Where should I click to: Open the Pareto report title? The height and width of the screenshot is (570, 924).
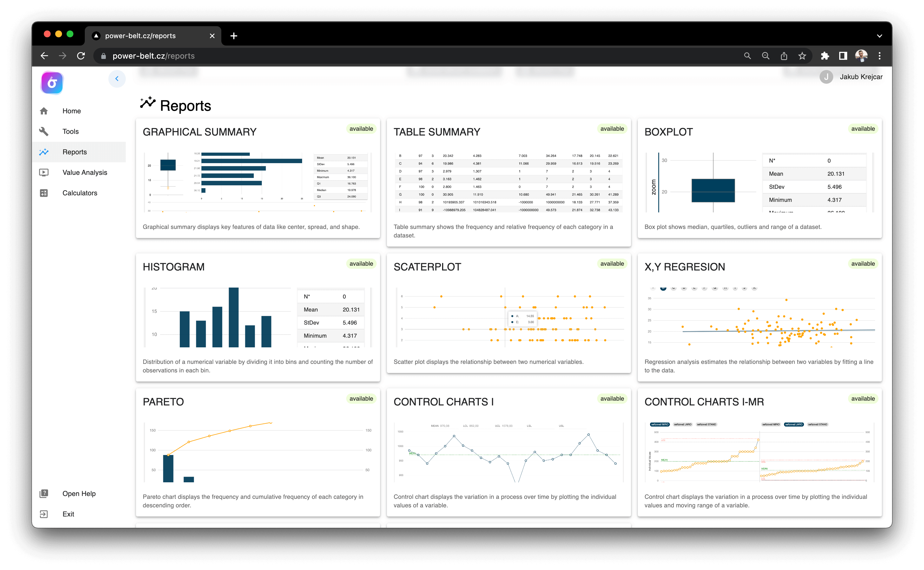(163, 402)
